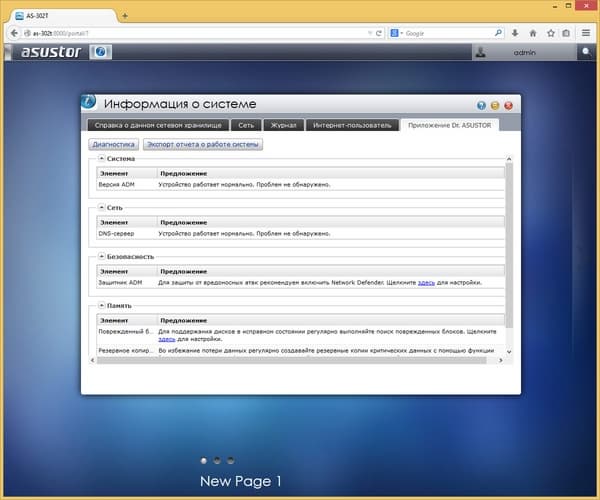Minimize the Информация о системе window (yellow)
This screenshot has width=600, height=500.
495,106
